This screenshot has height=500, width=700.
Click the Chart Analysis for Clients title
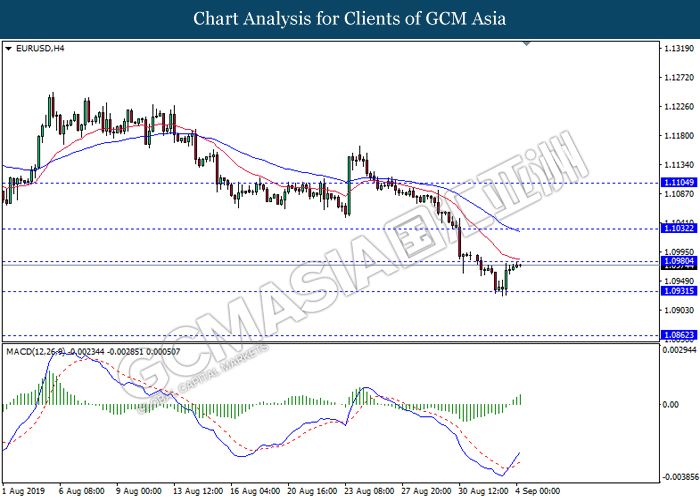pos(350,19)
